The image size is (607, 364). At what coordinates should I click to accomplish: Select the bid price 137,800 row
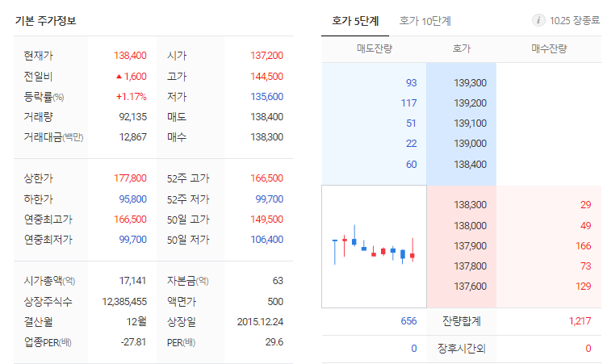pyautogui.click(x=470, y=266)
